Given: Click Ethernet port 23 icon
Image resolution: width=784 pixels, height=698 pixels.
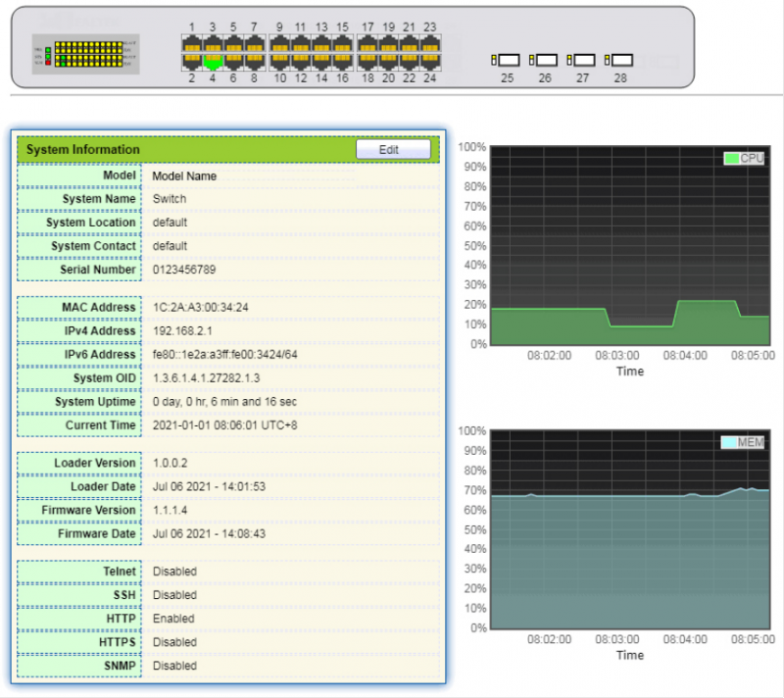Looking at the screenshot, I should (430, 43).
